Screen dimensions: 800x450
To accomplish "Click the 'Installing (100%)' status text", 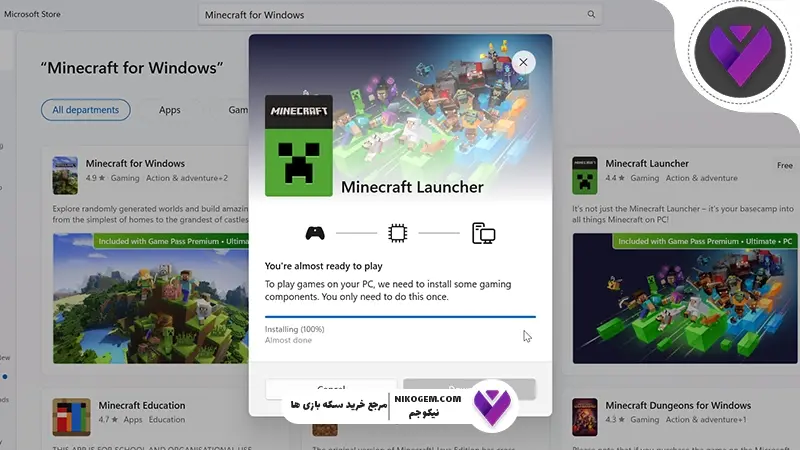I will [294, 329].
